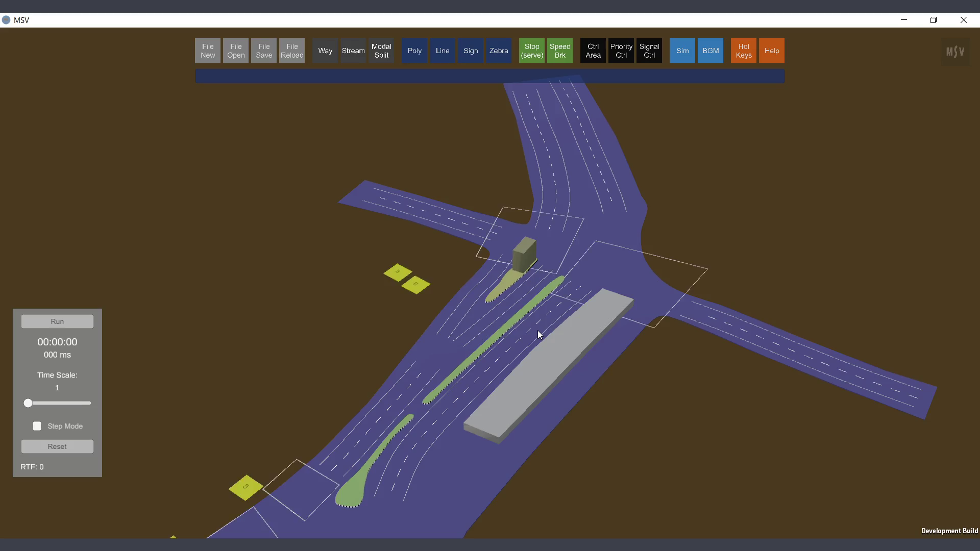This screenshot has width=980, height=551.
Task: Open the Modal Split tool
Action: [381, 51]
